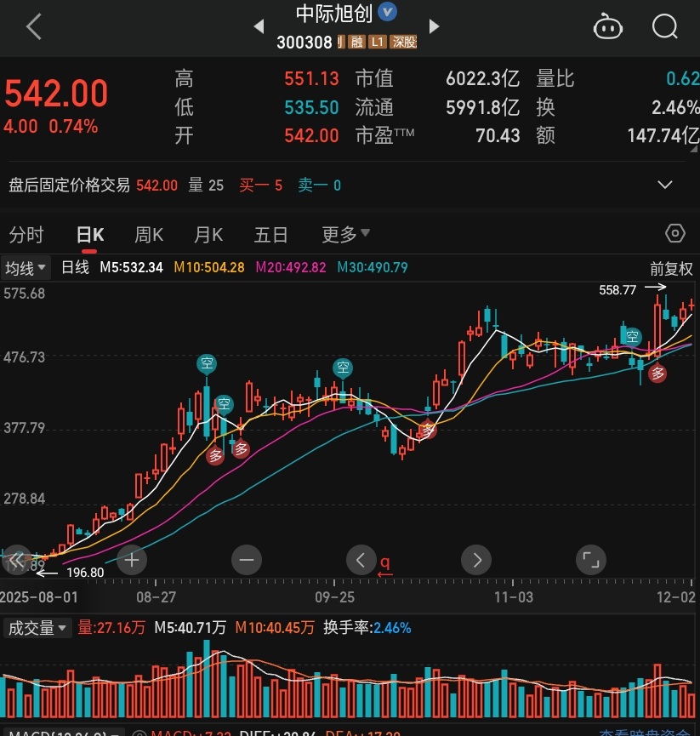The width and height of the screenshot is (700, 736).
Task: Switch to previous stock with left triangle
Action: [259, 26]
